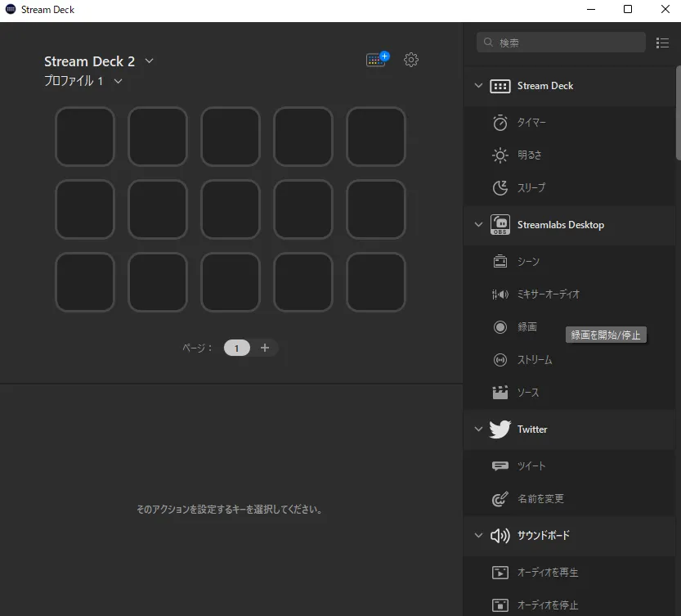Select the bottom-left key slot
Image resolution: width=681 pixels, height=616 pixels.
click(85, 282)
